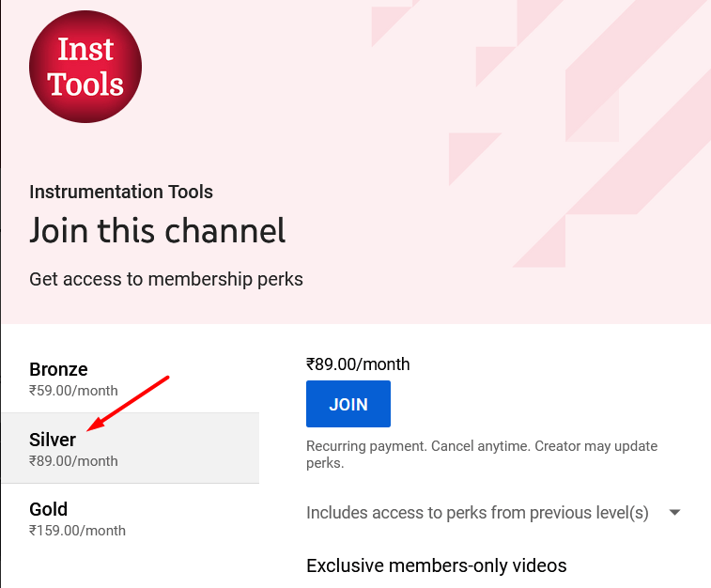This screenshot has width=711, height=588.
Task: Expand the perks dropdown arrow
Action: point(674,512)
